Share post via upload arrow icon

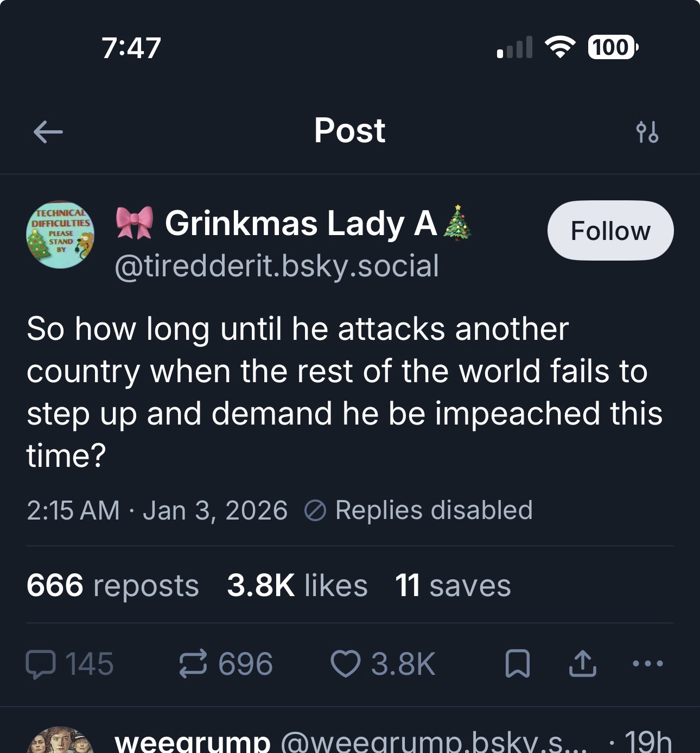pyautogui.click(x=582, y=664)
